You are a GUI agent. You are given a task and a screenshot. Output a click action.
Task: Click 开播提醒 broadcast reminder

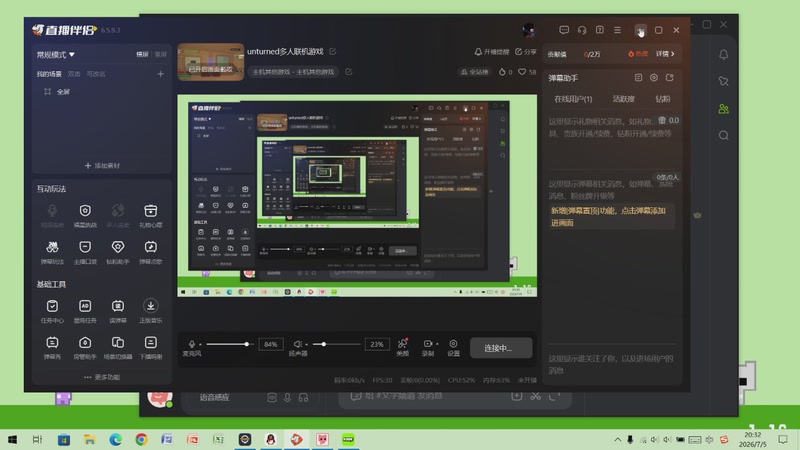492,52
